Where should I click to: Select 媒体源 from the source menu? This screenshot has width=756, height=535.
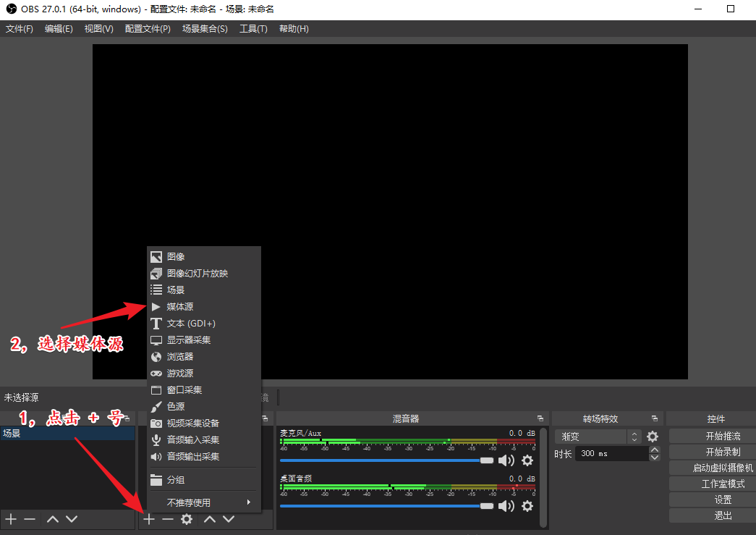click(x=180, y=307)
